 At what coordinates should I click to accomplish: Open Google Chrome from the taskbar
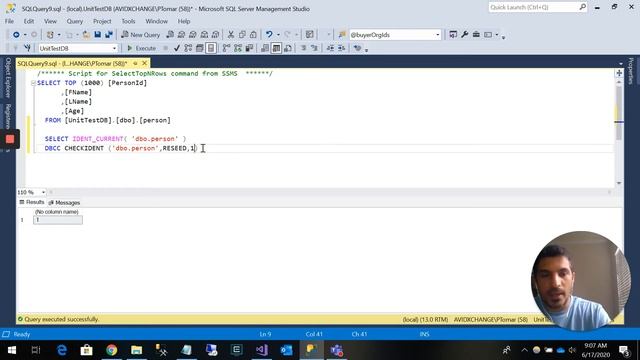pyautogui.click(x=111, y=350)
